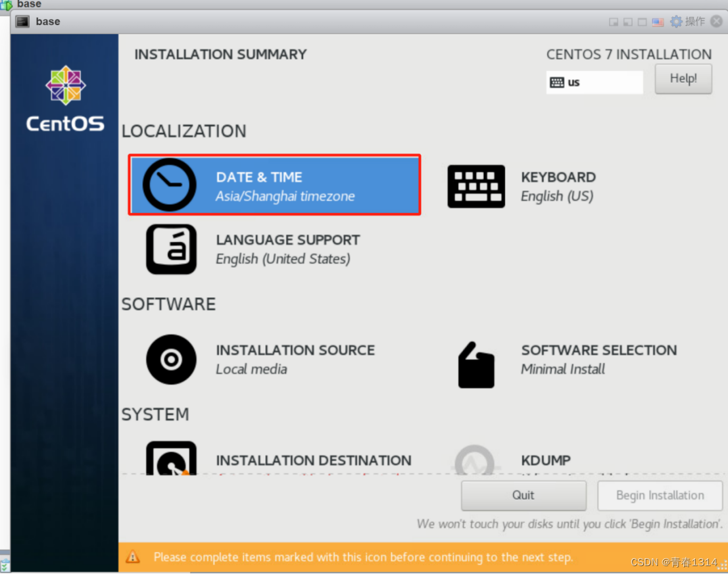Click the LANGUAGE SUPPORT label
728x574 pixels.
[x=288, y=240]
